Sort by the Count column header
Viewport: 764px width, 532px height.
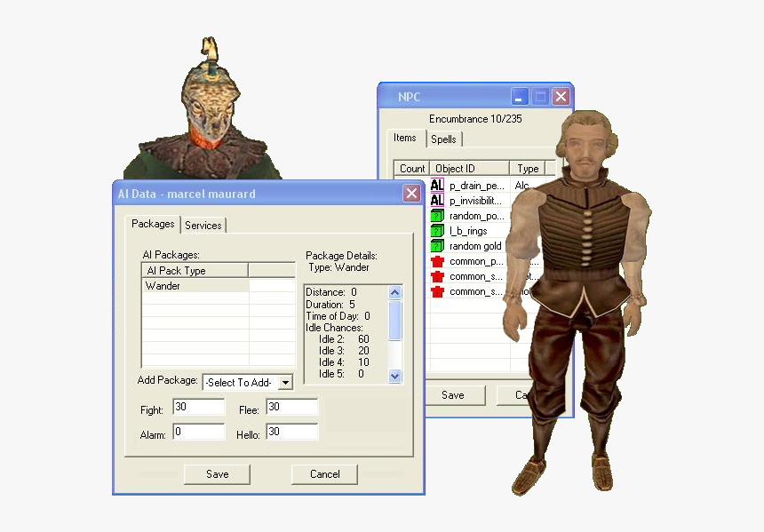click(x=412, y=169)
